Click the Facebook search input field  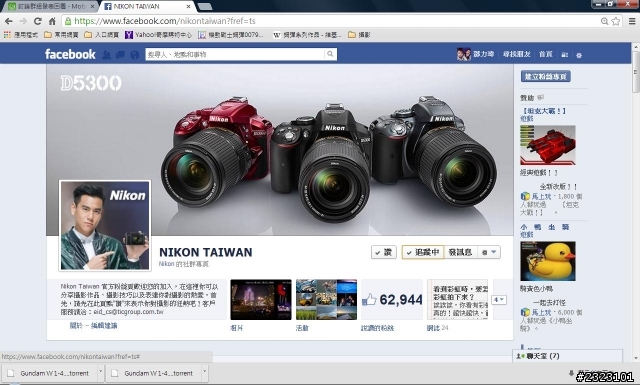(x=236, y=54)
